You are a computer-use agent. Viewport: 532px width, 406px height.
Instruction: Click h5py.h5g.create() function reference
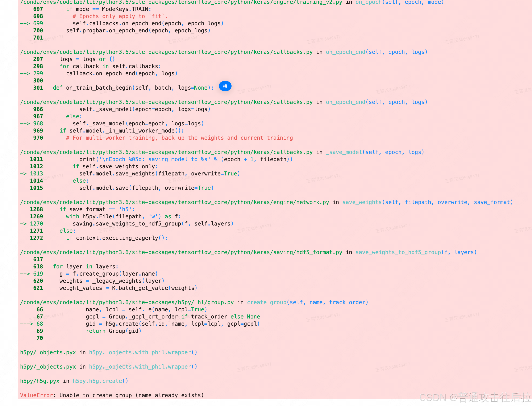click(100, 381)
